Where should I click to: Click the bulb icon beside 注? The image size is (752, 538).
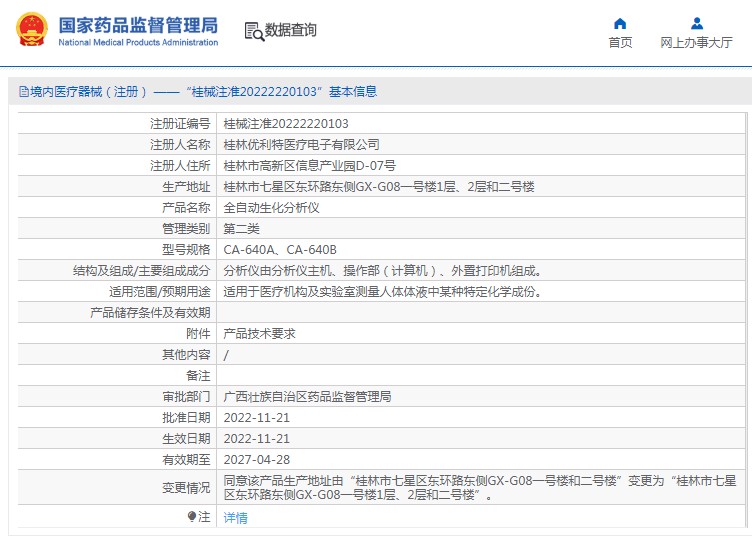point(192,516)
